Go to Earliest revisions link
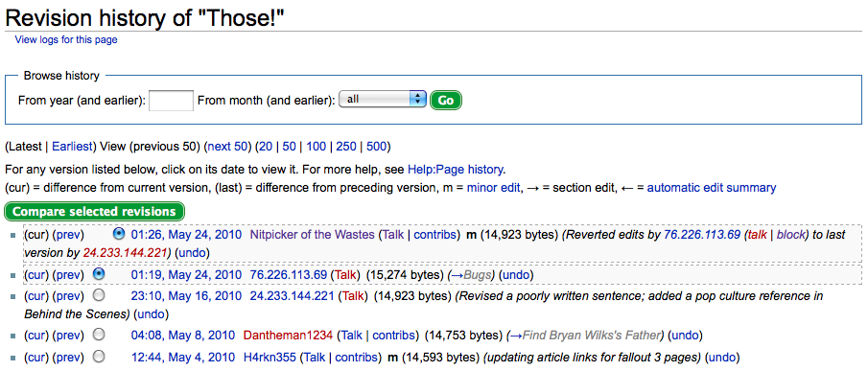868x371 pixels. click(72, 147)
